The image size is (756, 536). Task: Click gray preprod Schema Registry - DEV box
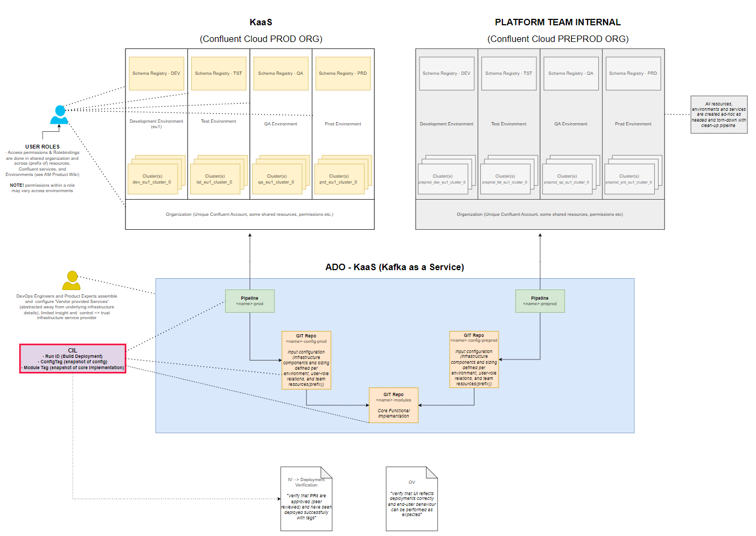pos(446,74)
